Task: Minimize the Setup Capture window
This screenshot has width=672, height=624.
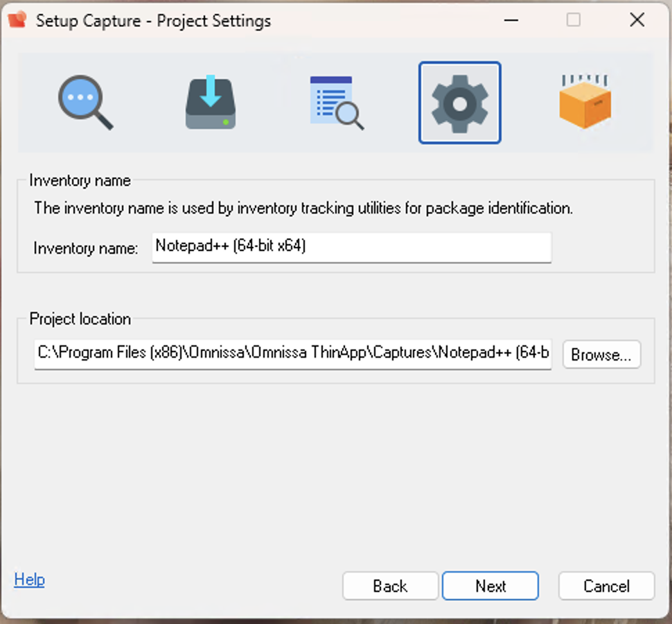Action: pos(511,21)
